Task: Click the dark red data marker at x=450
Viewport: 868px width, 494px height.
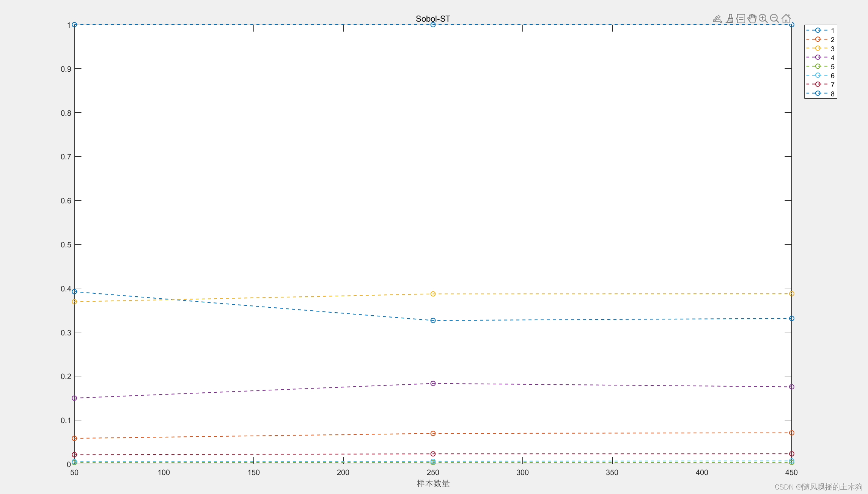Action: click(791, 454)
